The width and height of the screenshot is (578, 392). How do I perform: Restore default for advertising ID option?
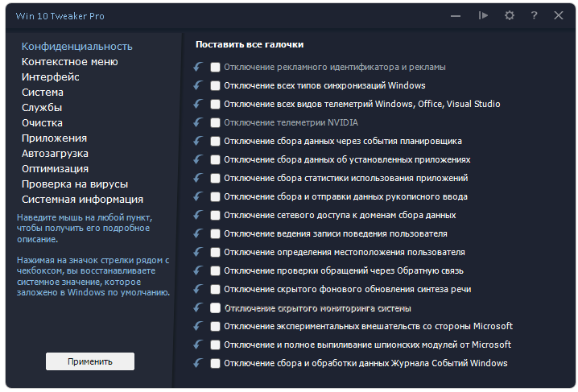tap(198, 67)
